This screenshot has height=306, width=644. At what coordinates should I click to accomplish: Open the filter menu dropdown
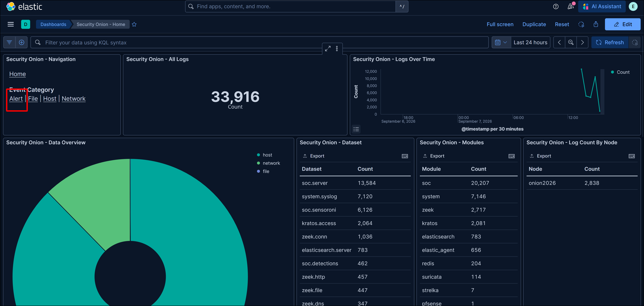pyautogui.click(x=10, y=43)
